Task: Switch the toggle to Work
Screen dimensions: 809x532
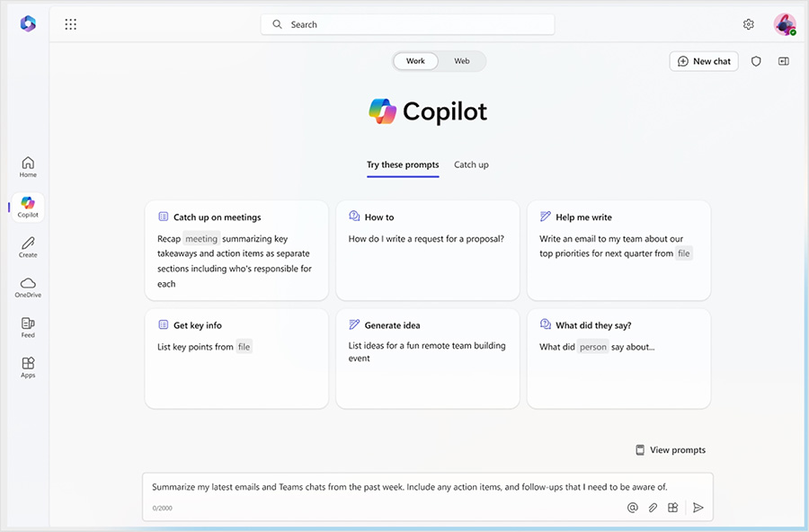Action: tap(415, 61)
